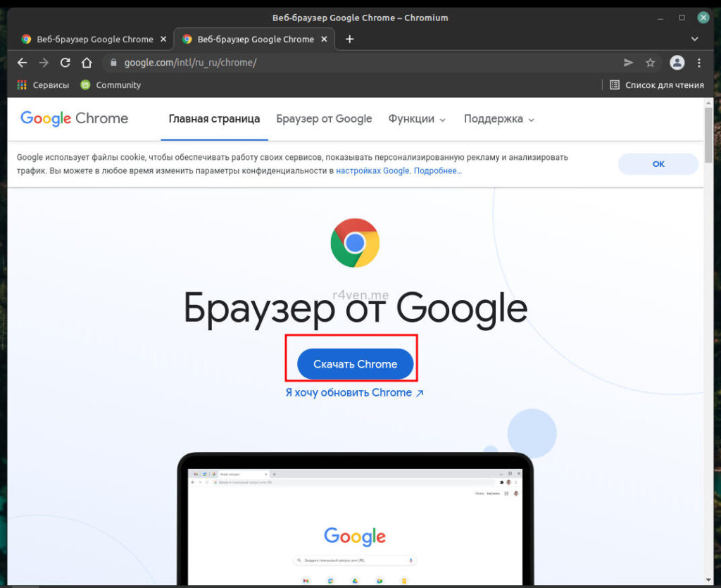Open the three-dot browser menu
Image resolution: width=721 pixels, height=588 pixels.
[698, 63]
